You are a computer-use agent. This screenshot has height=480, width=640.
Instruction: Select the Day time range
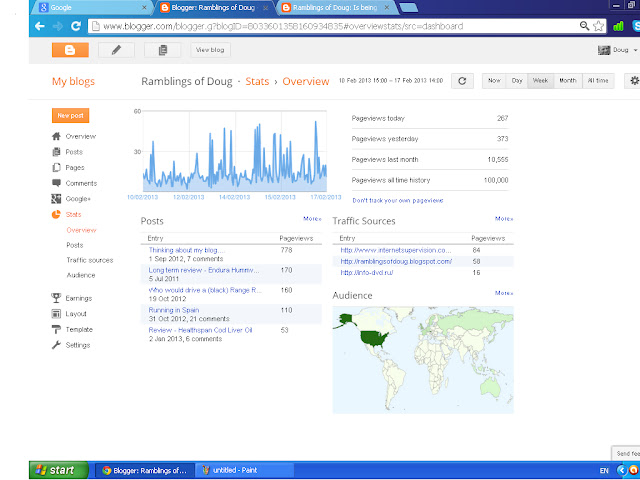click(x=517, y=81)
